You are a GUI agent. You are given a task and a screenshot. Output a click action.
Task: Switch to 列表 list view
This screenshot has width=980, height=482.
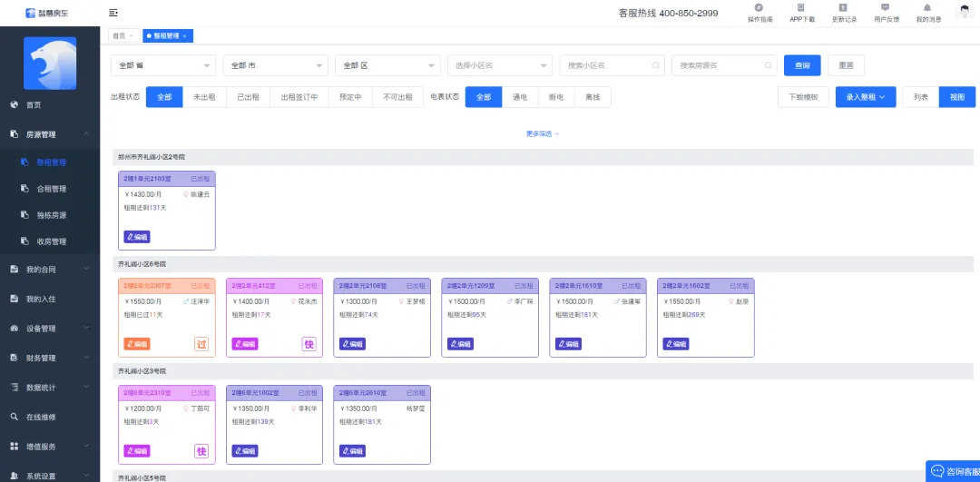pyautogui.click(x=920, y=97)
